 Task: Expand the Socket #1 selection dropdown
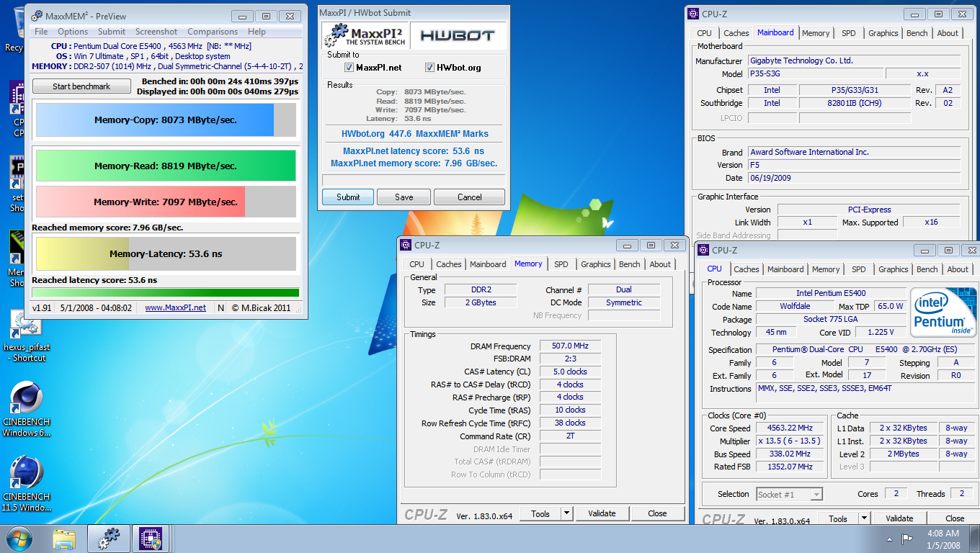pyautogui.click(x=816, y=494)
